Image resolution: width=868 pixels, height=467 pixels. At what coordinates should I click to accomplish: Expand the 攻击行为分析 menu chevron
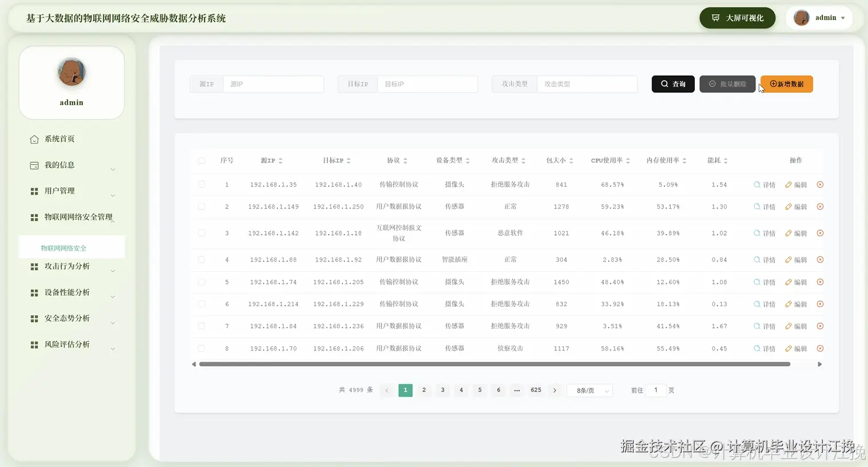coord(113,271)
